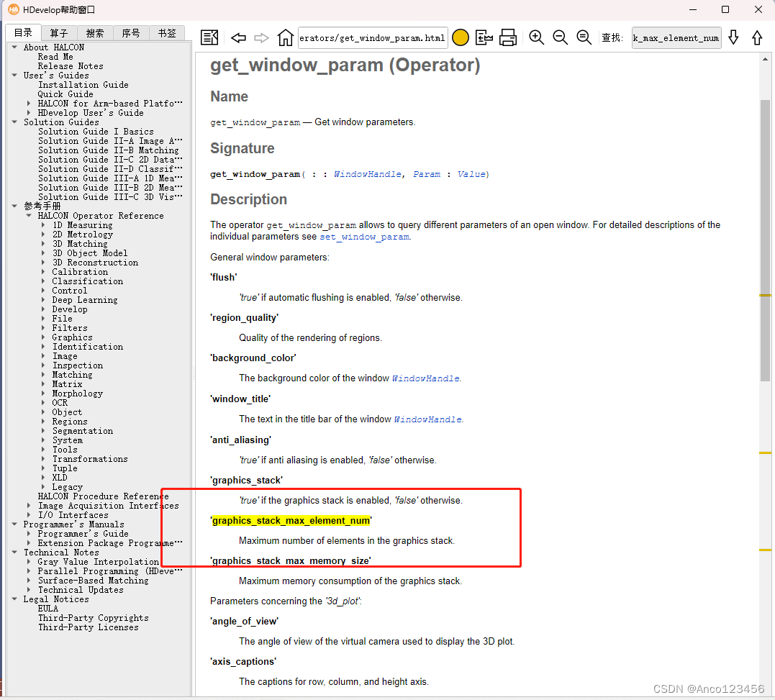The height and width of the screenshot is (700, 775).
Task: Collapse the 参考手册 tree node
Action: click(x=15, y=206)
